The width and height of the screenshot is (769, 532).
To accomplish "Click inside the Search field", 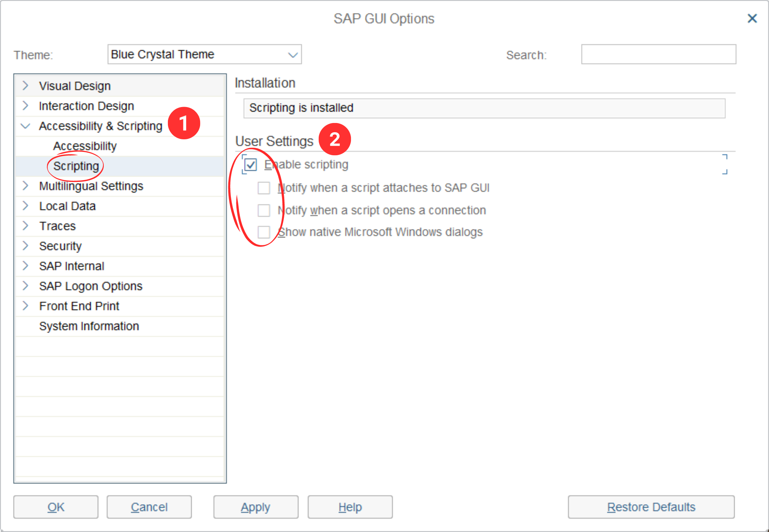I will (x=659, y=54).
